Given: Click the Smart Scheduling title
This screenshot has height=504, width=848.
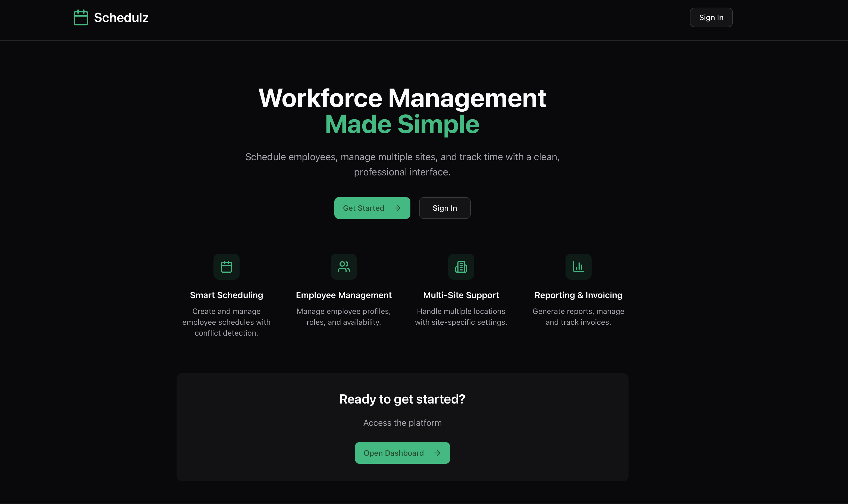Looking at the screenshot, I should (227, 295).
